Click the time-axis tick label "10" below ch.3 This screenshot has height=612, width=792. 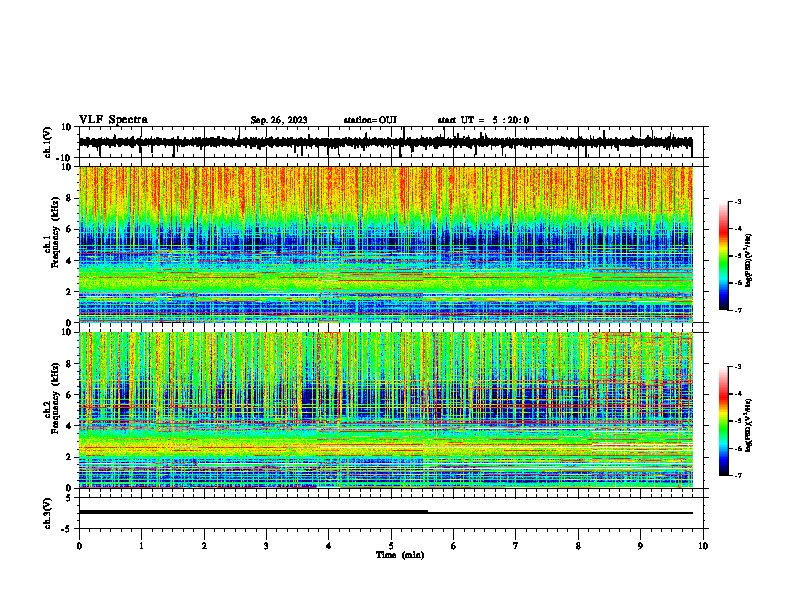(x=703, y=546)
